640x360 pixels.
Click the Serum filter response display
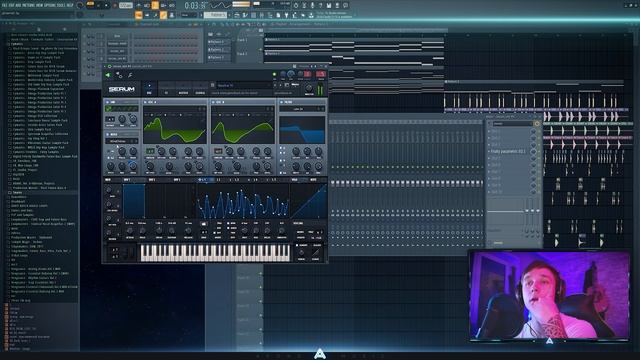(302, 129)
